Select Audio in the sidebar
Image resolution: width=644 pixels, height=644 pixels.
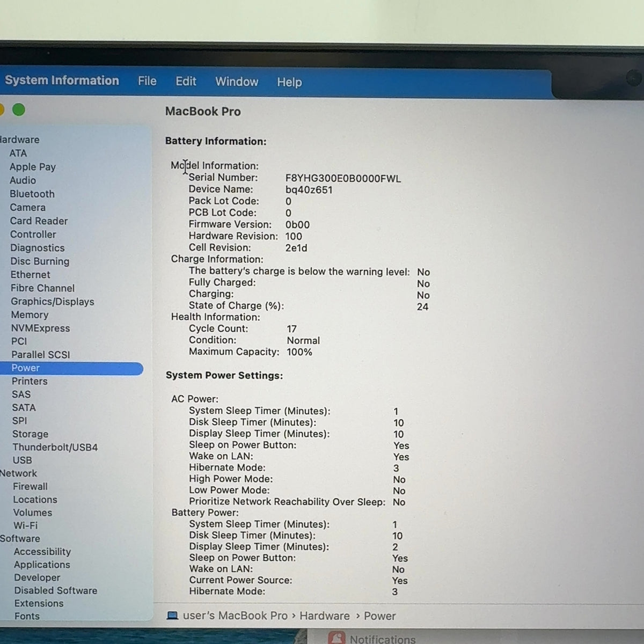pos(23,180)
